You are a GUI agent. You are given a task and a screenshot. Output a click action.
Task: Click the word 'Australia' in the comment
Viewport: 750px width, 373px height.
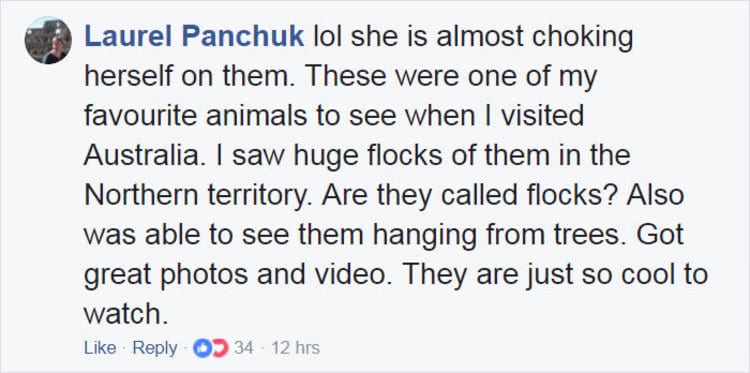click(x=142, y=155)
